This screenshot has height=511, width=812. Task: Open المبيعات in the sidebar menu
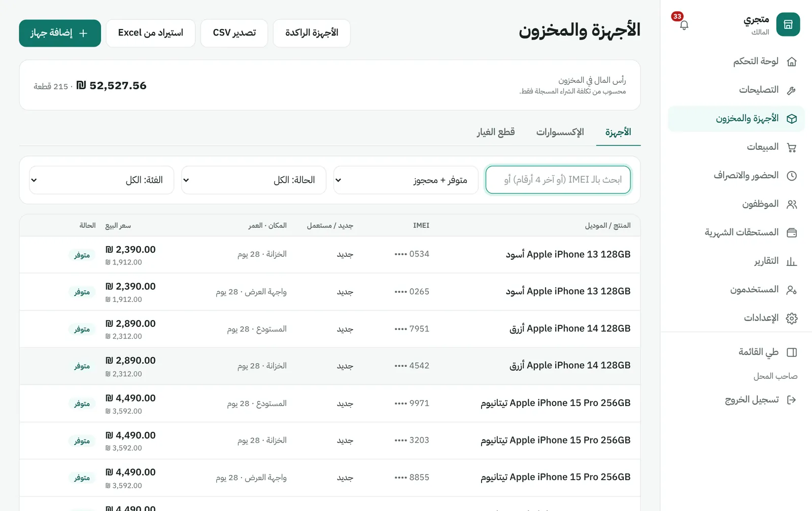pos(736,147)
